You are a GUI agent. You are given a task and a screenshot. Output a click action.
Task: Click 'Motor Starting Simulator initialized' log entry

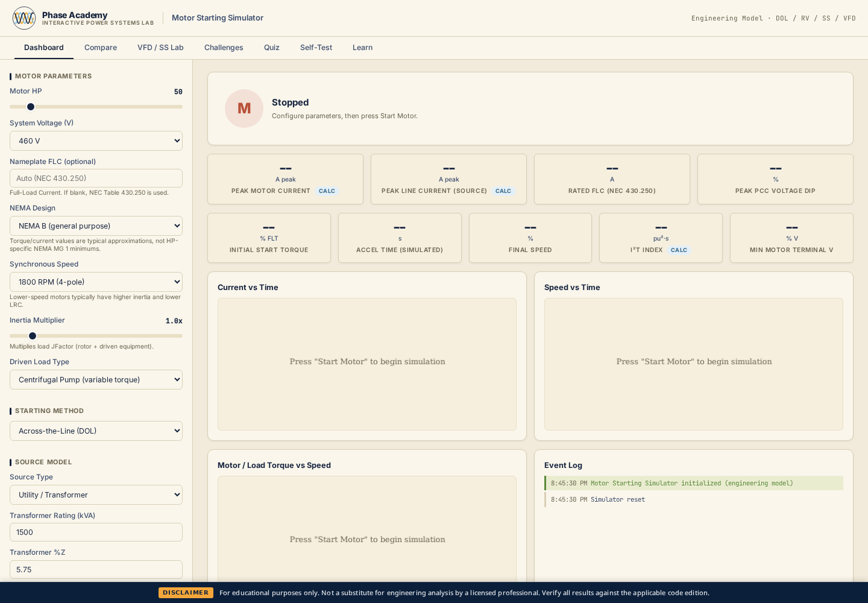click(694, 483)
